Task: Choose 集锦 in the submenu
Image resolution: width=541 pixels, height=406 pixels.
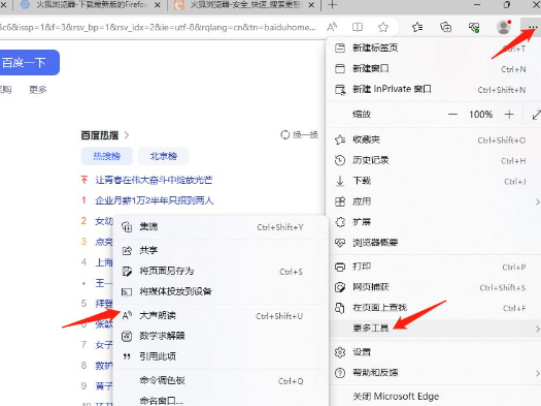Action: pyautogui.click(x=221, y=227)
